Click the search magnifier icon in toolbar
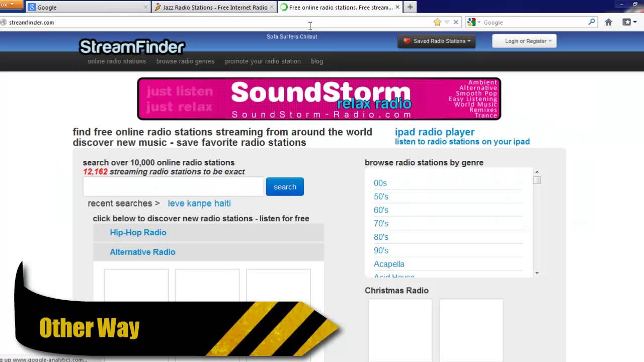Viewport: 644px width, 362px height. (592, 22)
